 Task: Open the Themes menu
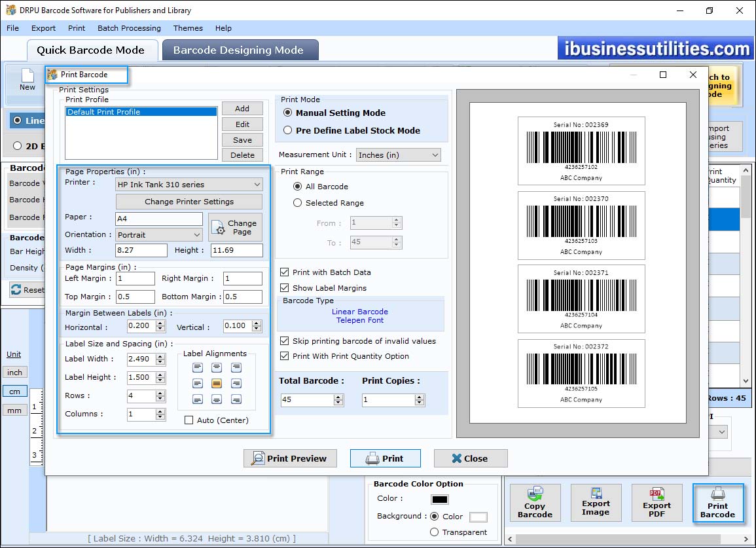(x=188, y=28)
